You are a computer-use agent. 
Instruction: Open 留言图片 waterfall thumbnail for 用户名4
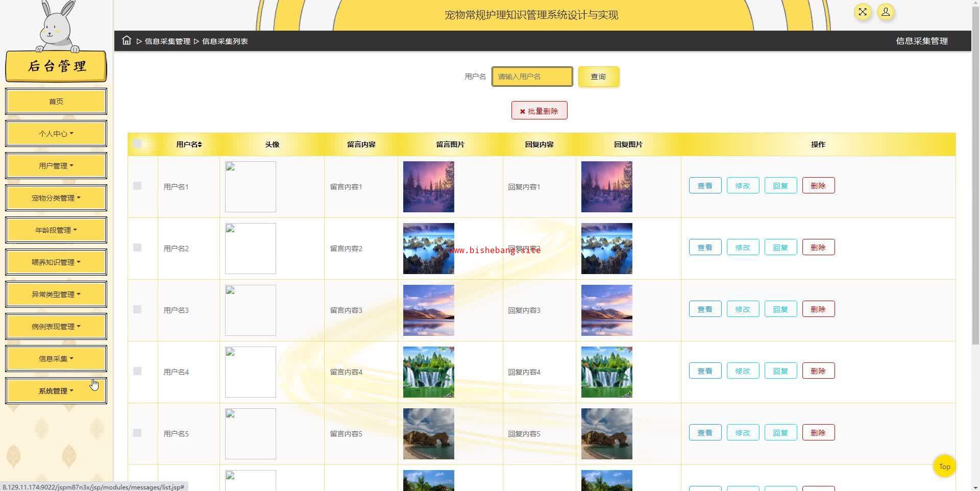[429, 372]
